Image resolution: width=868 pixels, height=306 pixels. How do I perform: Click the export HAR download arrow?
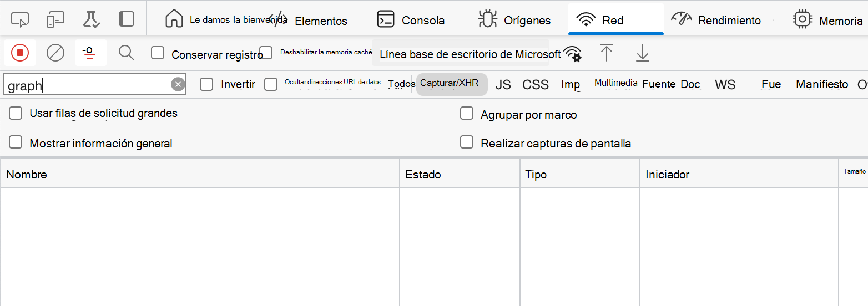click(x=642, y=53)
